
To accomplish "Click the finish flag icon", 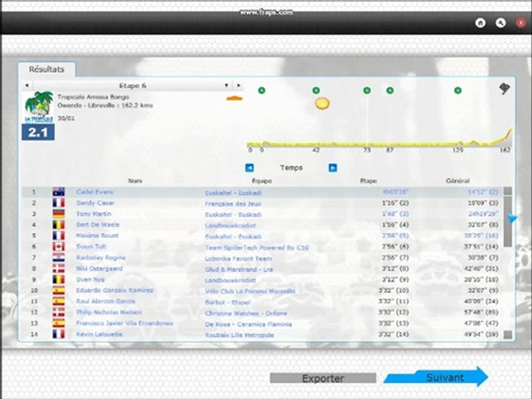I will tap(505, 89).
